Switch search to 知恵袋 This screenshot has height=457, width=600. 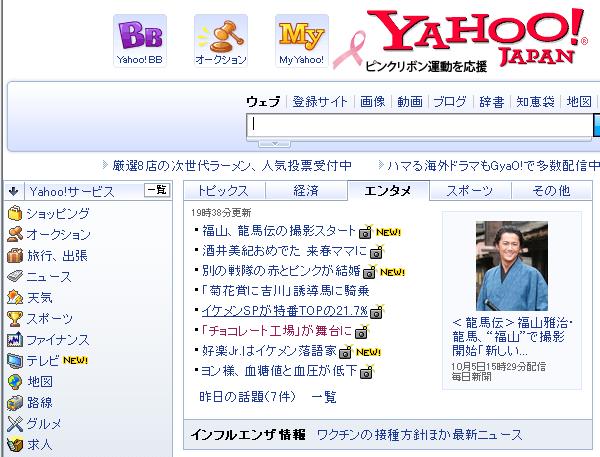pos(535,101)
